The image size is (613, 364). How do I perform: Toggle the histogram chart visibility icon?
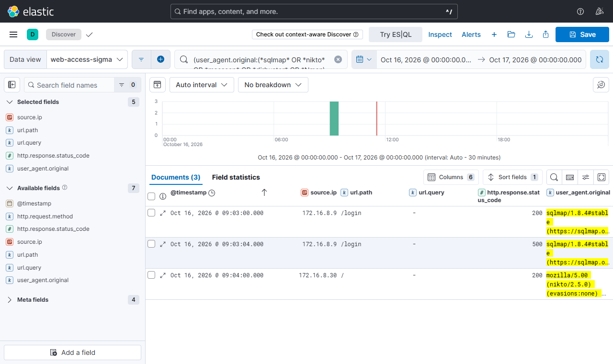(157, 85)
